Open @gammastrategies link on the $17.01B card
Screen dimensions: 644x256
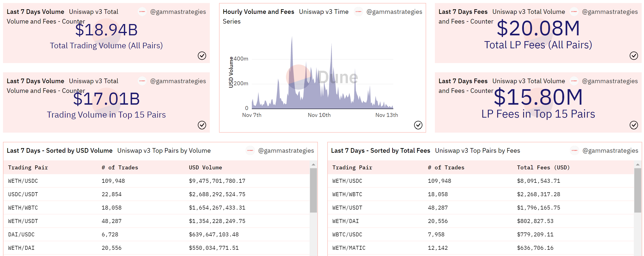(178, 81)
